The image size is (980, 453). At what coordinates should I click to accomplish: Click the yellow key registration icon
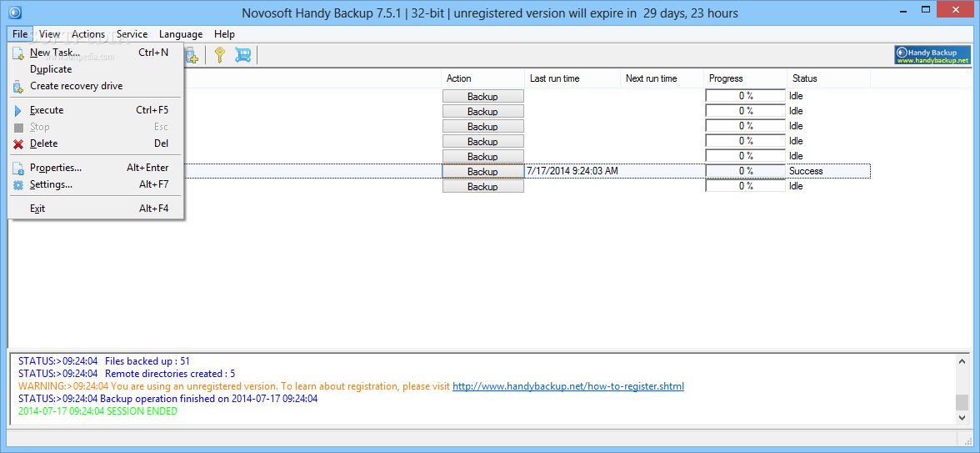[219, 55]
